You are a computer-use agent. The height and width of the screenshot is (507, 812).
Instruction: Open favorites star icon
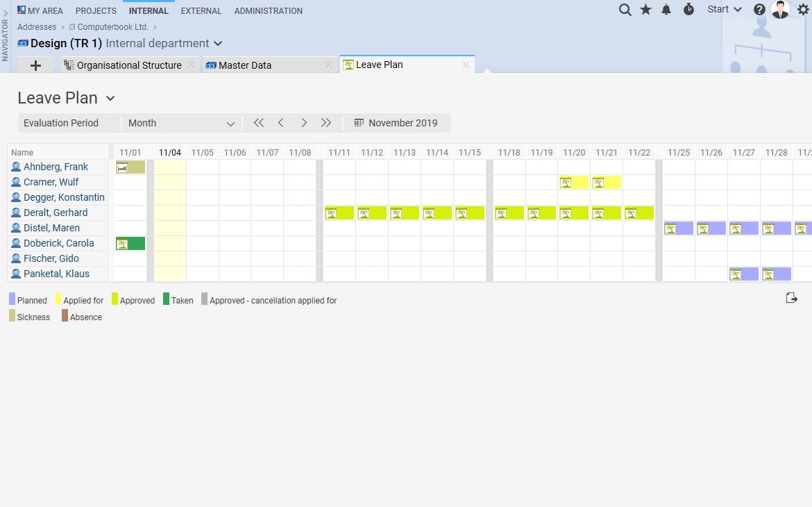click(645, 9)
